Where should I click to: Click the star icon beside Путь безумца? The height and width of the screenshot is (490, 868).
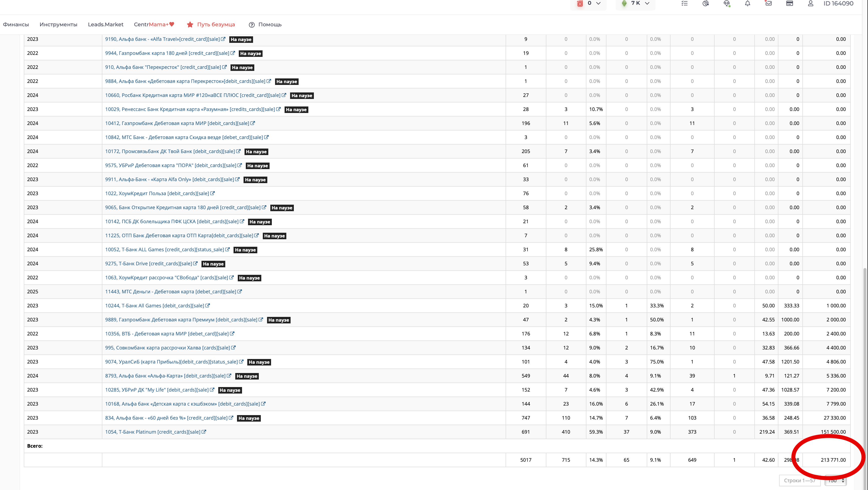pyautogui.click(x=190, y=24)
